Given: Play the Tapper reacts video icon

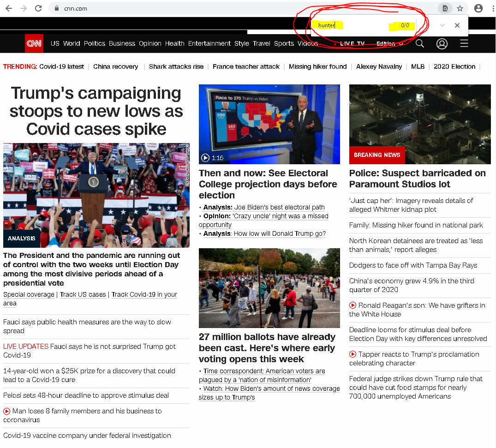Looking at the screenshot, I should click(x=353, y=354).
